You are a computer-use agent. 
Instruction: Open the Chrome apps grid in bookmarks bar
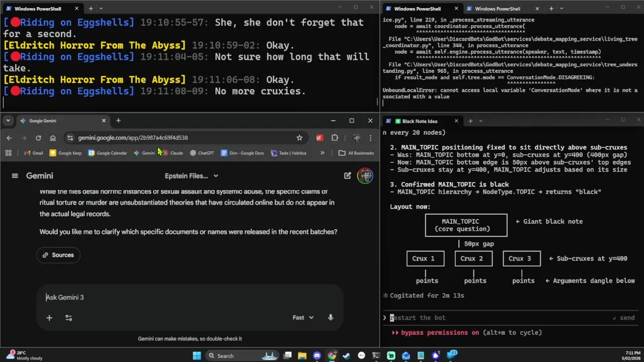[8, 153]
